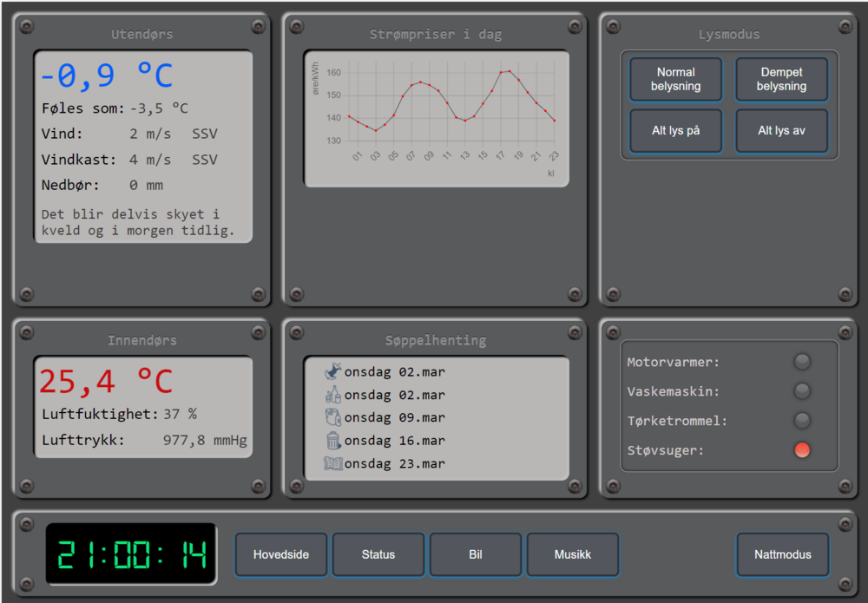The image size is (868, 603).
Task: Toggle the Tørketrommel indicator light
Action: (802, 421)
